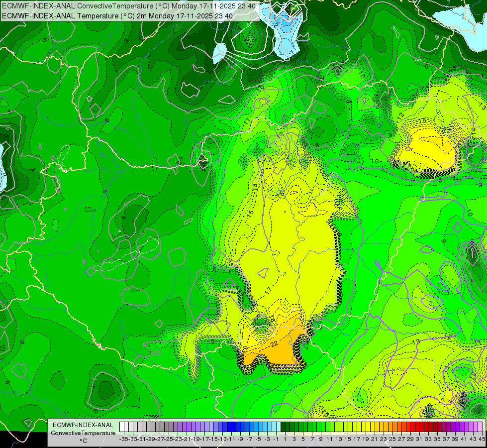
Task: Click the legend value '-7'
Action: click(249, 439)
